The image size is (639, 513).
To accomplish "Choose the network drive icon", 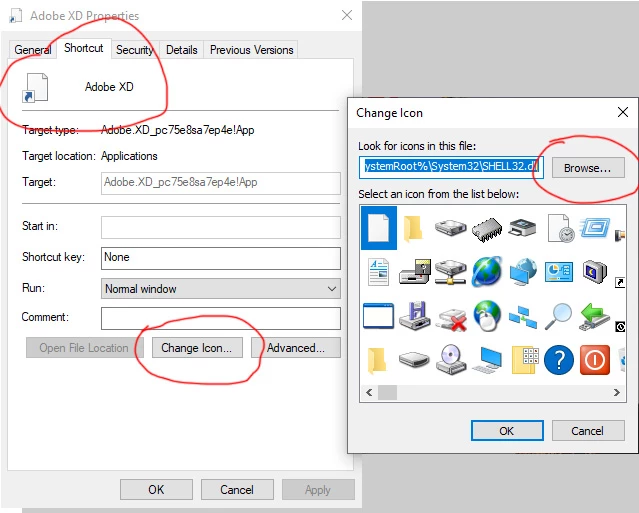I will point(450,272).
